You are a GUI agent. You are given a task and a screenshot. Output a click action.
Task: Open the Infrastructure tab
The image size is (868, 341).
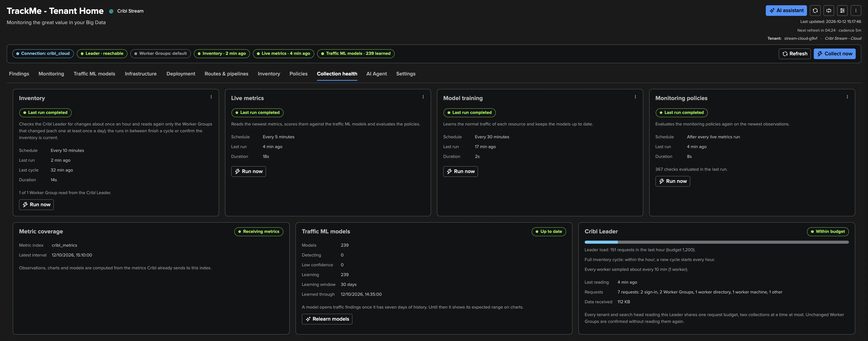[140, 74]
